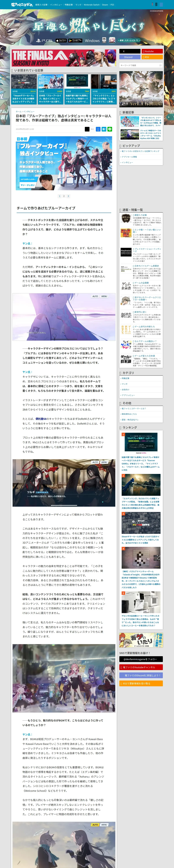Click the PS5 platform logo in the banner

tap(44, 41)
